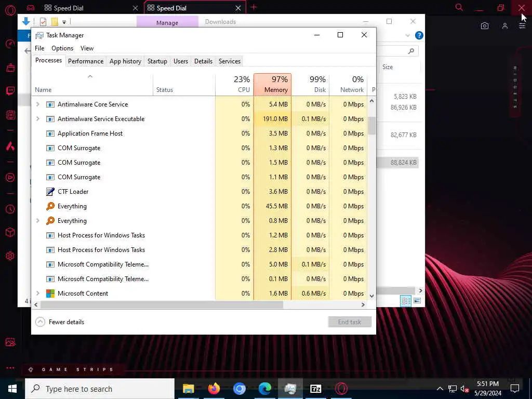Viewport: 532px width, 399px height.
Task: Click Task Manager horizontal scrollbar thumb
Action: [x=162, y=304]
